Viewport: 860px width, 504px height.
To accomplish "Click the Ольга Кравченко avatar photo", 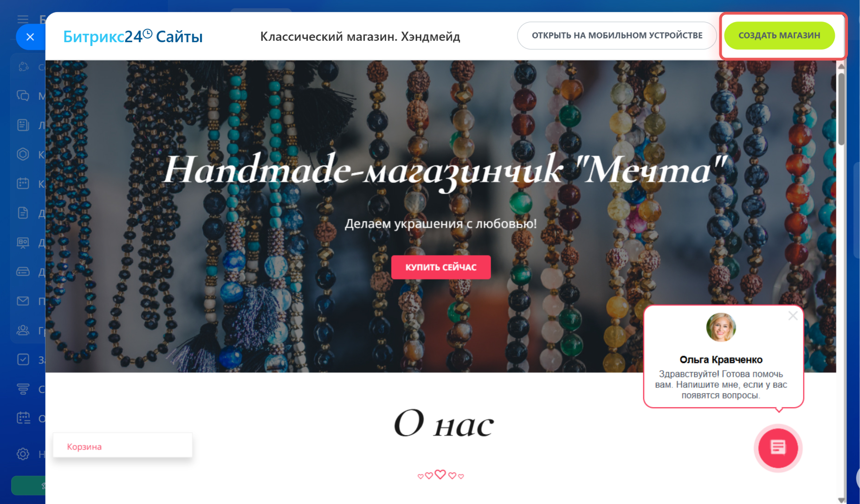I will (x=721, y=327).
